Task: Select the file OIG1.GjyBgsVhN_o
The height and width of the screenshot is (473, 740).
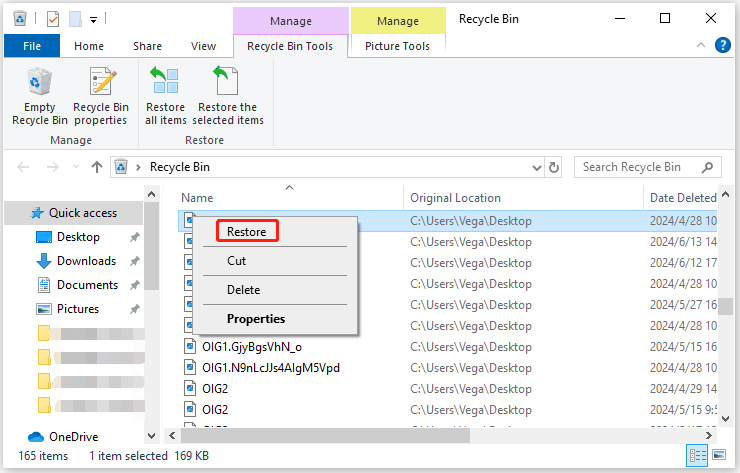Action: click(x=252, y=347)
